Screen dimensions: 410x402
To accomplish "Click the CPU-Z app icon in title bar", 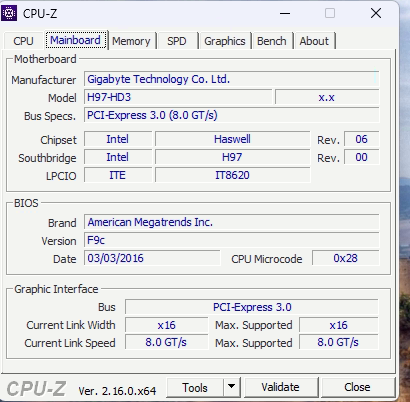I will (9, 13).
